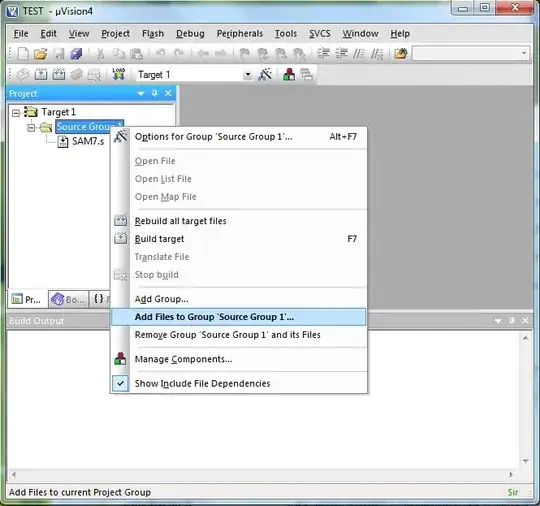
Task: Choose Remove Group 'Source Group 1' and its Files
Action: [x=238, y=334]
